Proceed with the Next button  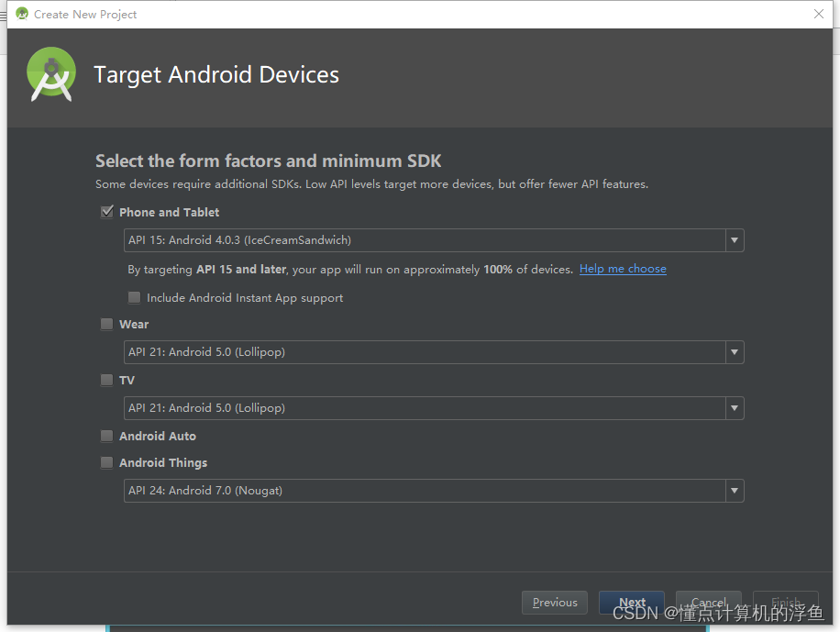[x=632, y=603]
